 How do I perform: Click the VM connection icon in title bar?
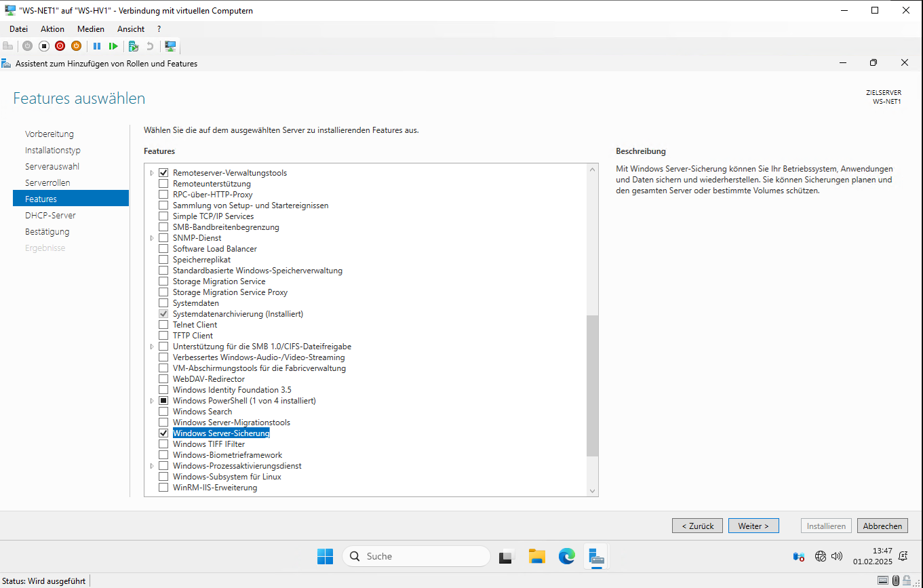pyautogui.click(x=10, y=10)
